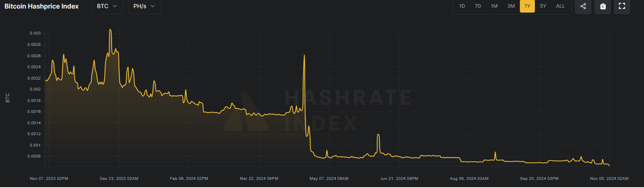Click the sharp spike peak before May 2024
Viewport: 644px width, 188px height.
pos(304,55)
